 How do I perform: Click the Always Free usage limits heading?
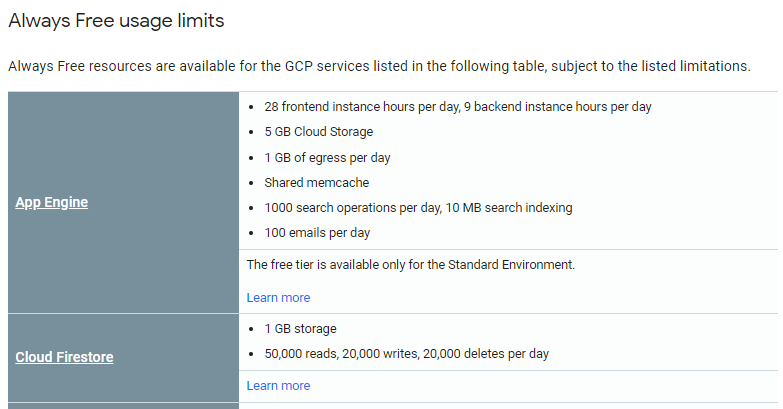click(116, 20)
